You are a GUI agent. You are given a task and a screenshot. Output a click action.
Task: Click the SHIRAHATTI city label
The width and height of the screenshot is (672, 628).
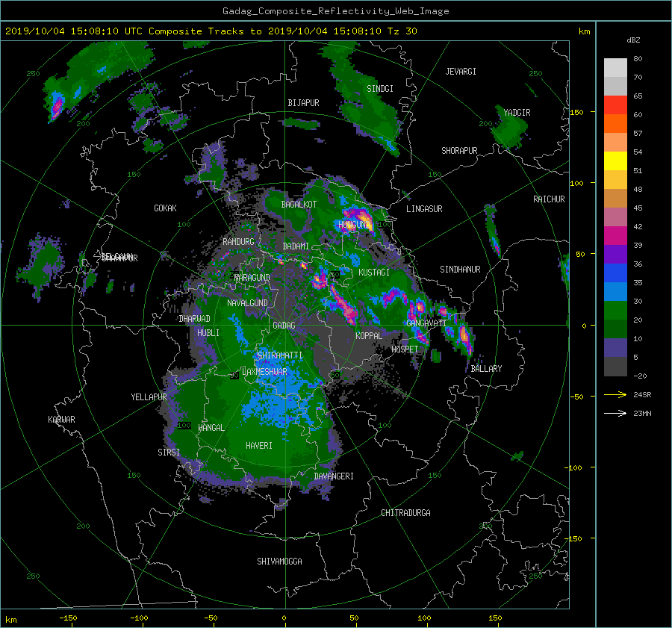pyautogui.click(x=280, y=355)
